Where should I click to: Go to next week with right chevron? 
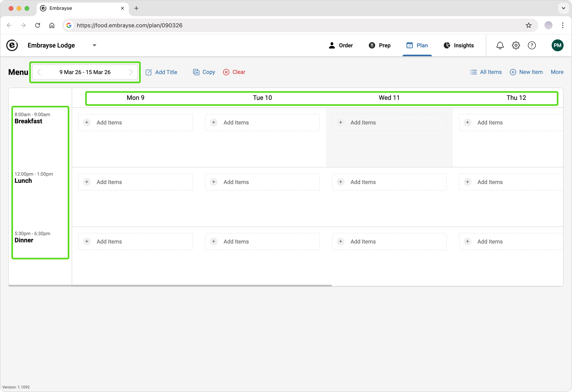point(131,72)
